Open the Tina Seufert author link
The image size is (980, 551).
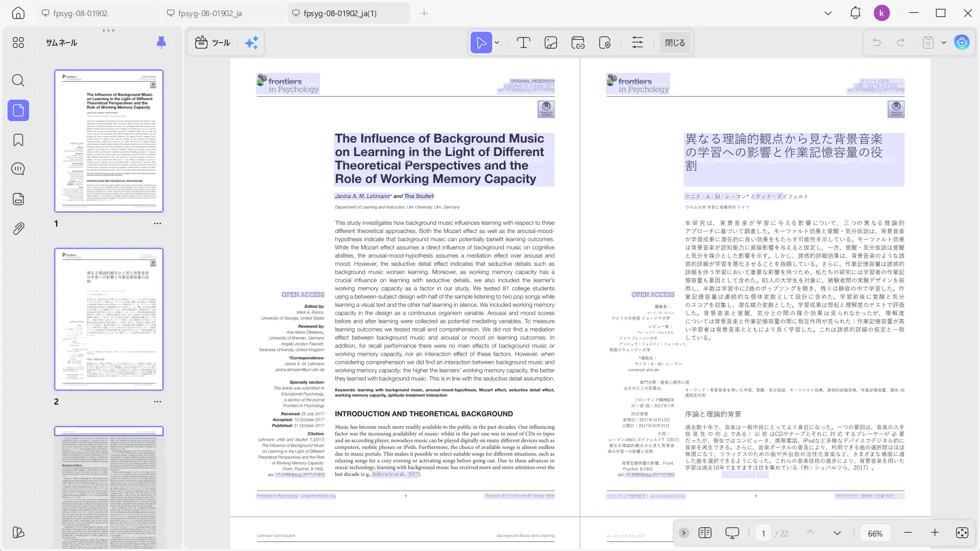point(419,196)
